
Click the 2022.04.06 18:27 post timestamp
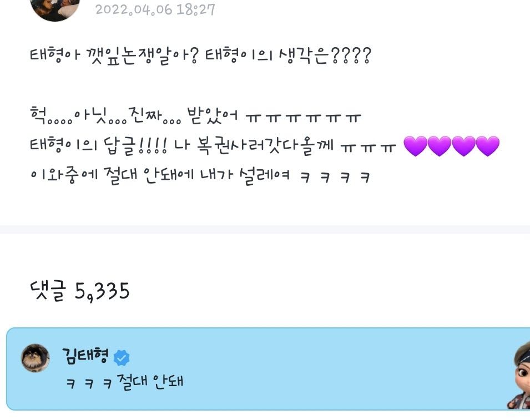point(155,9)
